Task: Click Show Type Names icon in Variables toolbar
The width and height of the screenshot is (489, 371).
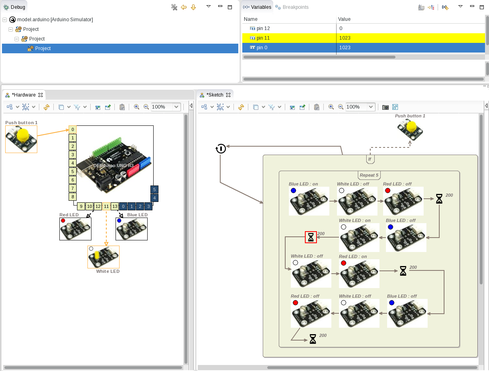Action: tap(421, 7)
